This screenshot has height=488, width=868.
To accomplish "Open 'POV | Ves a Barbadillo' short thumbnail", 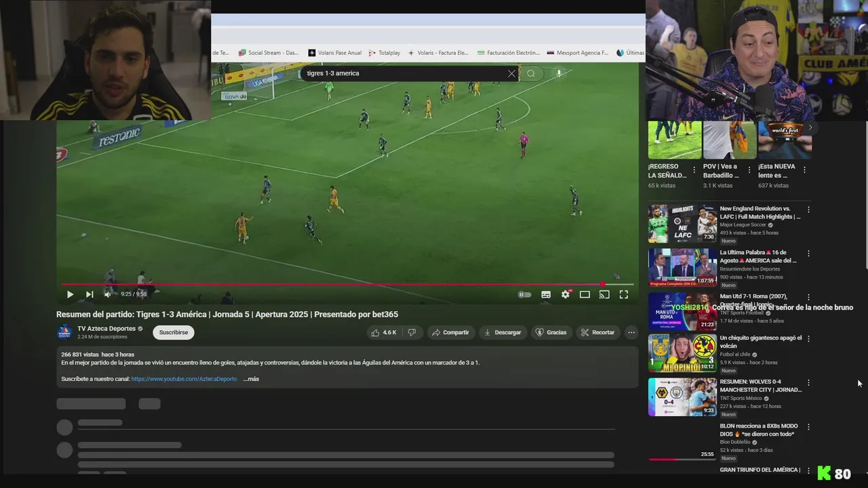I will pyautogui.click(x=730, y=140).
